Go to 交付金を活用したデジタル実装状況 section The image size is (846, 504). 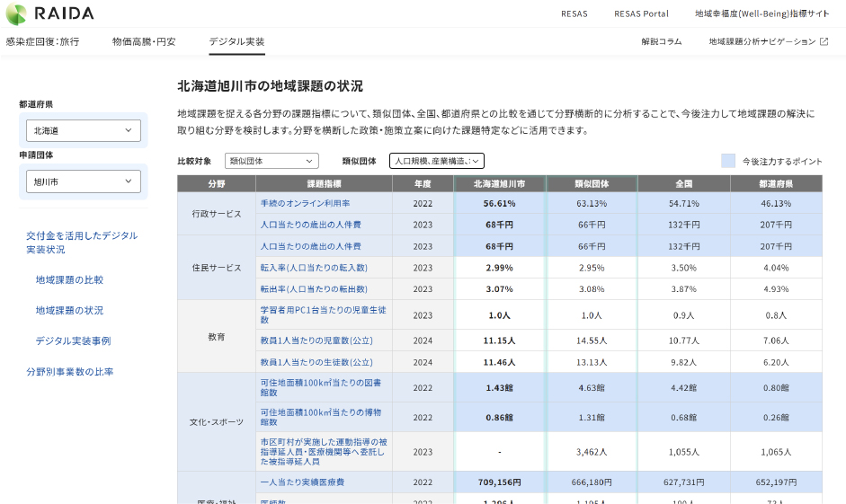pyautogui.click(x=82, y=243)
